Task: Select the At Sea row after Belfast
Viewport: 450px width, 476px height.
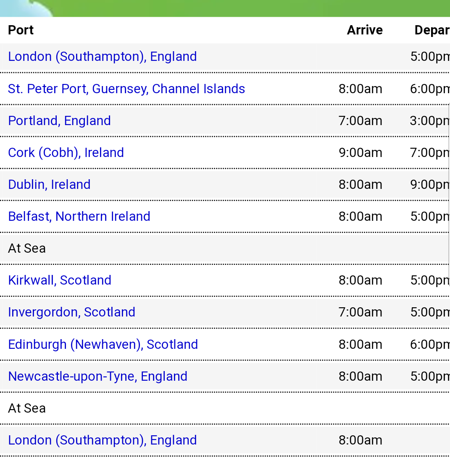Action: click(x=27, y=248)
